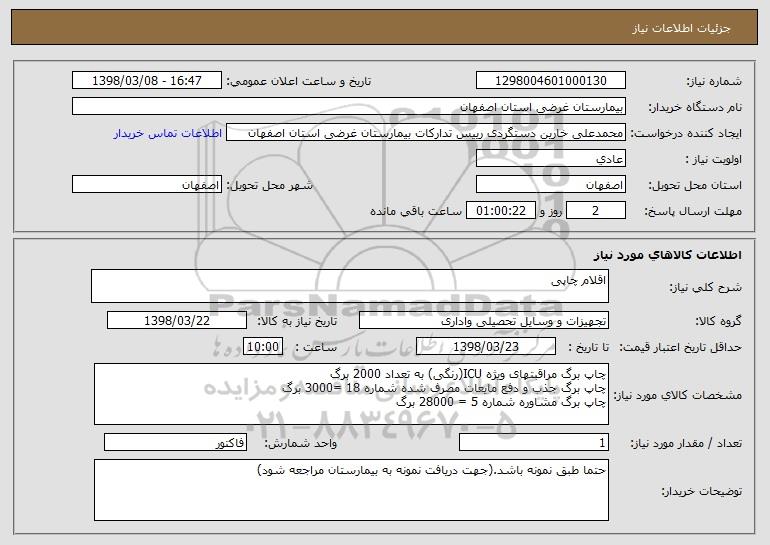Select the label ایجاد کننده درخواست
Screen dimensions: 770x545
click(686, 133)
